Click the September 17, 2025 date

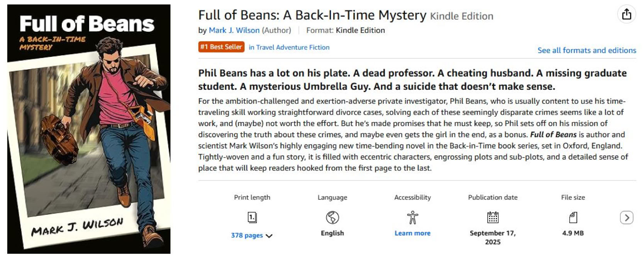[x=493, y=237]
